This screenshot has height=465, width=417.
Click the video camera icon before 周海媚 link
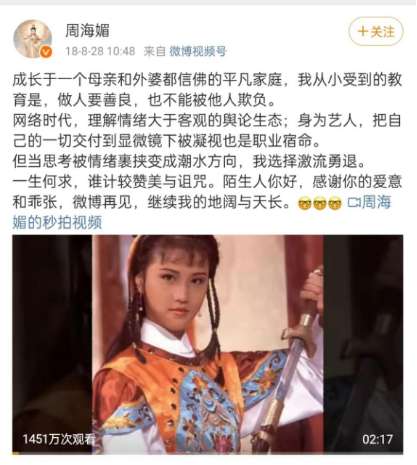click(x=354, y=202)
